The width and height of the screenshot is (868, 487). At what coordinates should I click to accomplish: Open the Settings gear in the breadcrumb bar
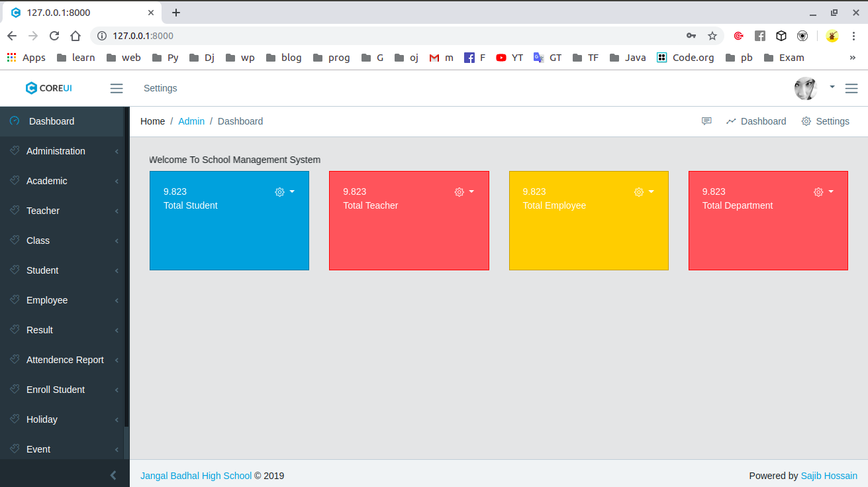pos(806,121)
